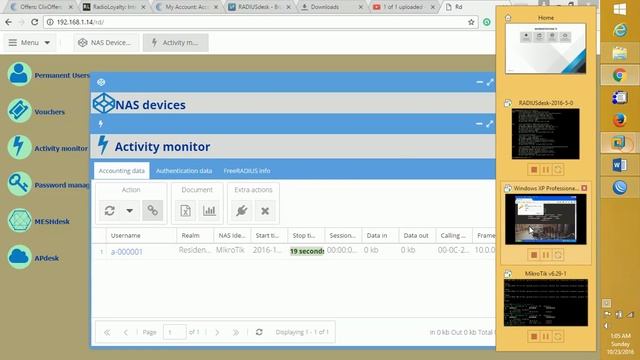Open RADIUSdesk-2016-5-0 VM thumbnail
This screenshot has width=640, height=360.
pyautogui.click(x=545, y=133)
